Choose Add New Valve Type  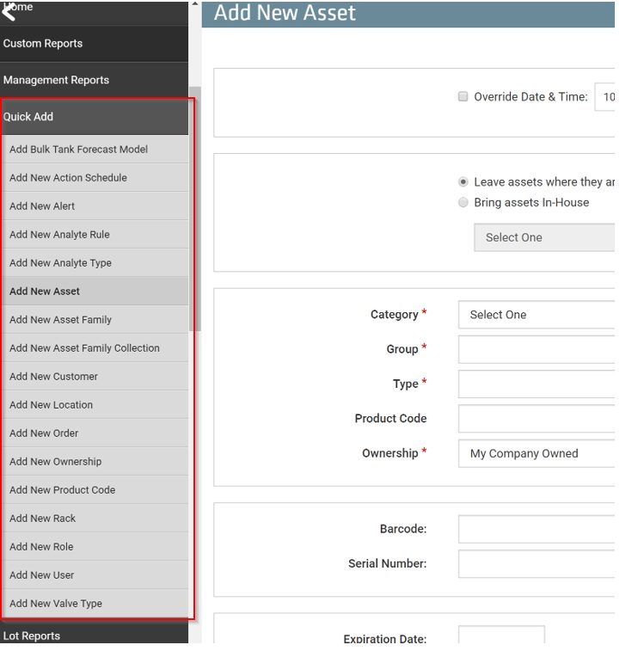[95, 604]
